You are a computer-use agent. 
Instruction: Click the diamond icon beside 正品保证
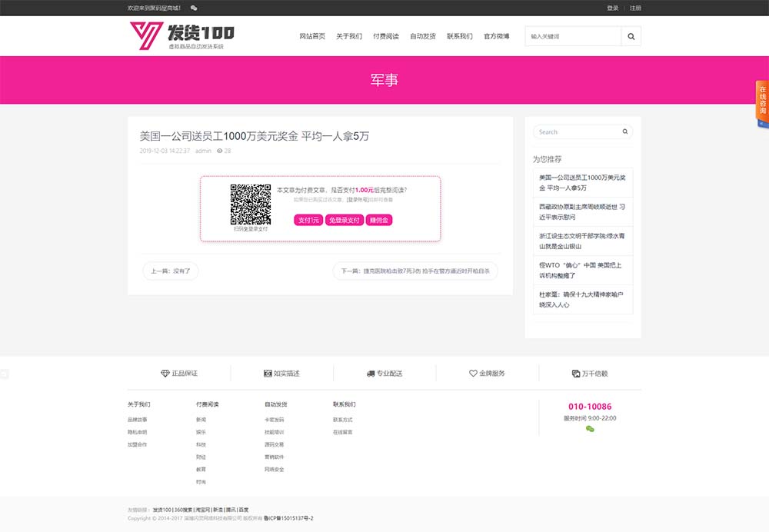[165, 374]
